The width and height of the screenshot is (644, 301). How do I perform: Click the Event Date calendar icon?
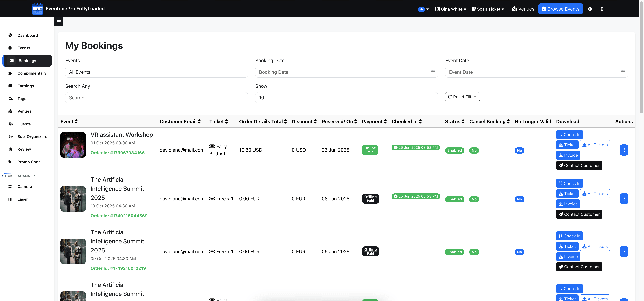[x=623, y=72]
